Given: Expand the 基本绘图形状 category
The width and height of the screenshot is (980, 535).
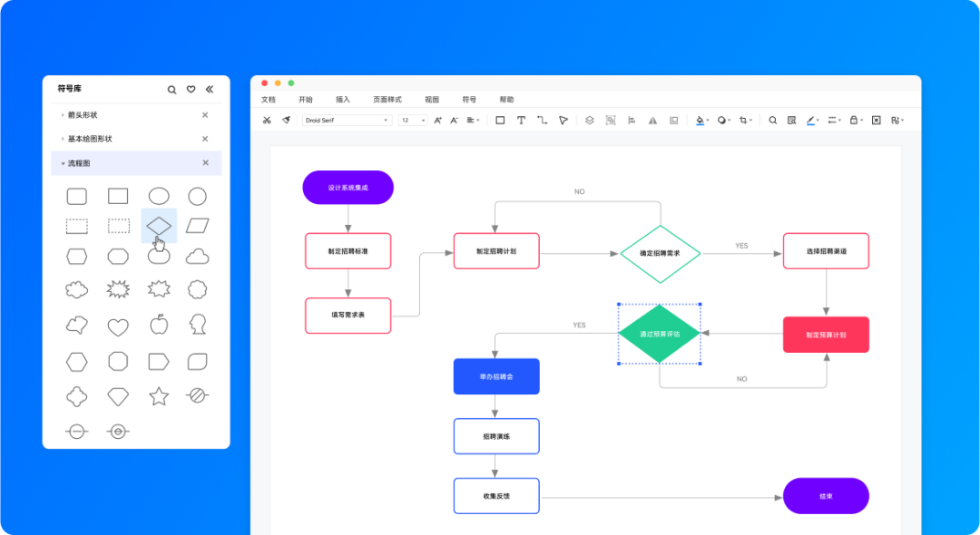Looking at the screenshot, I should [x=89, y=139].
